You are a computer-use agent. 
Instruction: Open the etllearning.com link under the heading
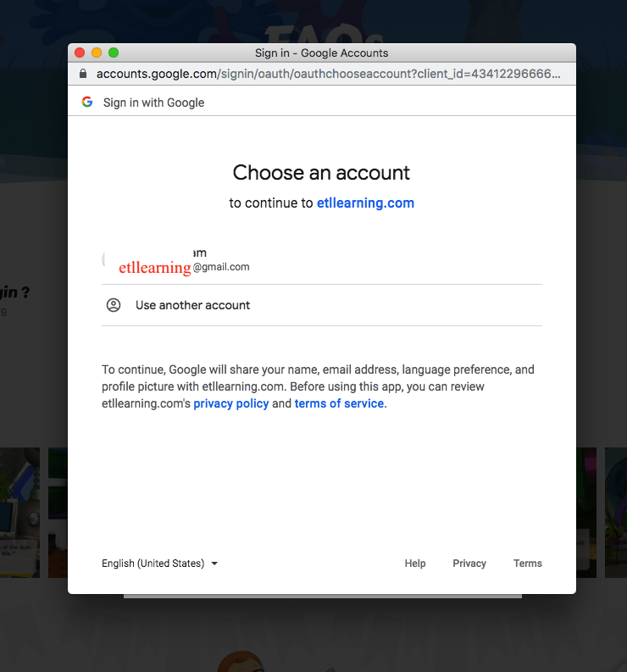[365, 203]
